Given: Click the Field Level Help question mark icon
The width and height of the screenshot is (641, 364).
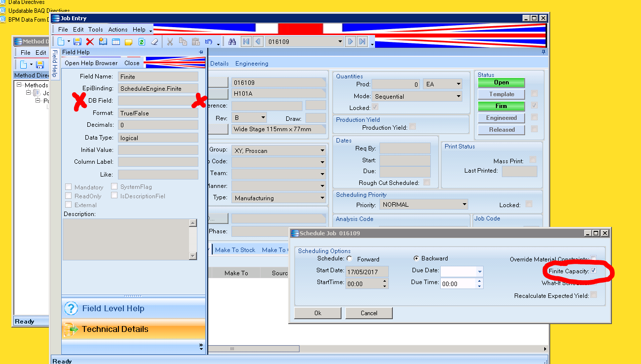Looking at the screenshot, I should tap(71, 308).
